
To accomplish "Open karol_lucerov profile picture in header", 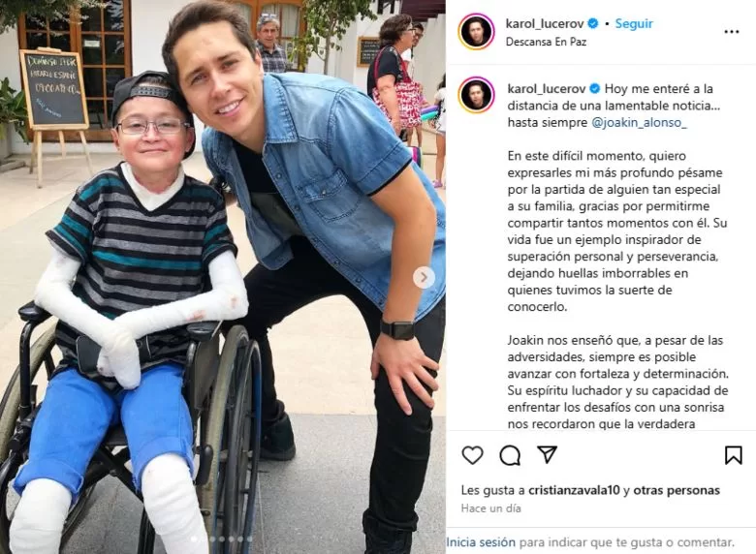I will coord(476,32).
